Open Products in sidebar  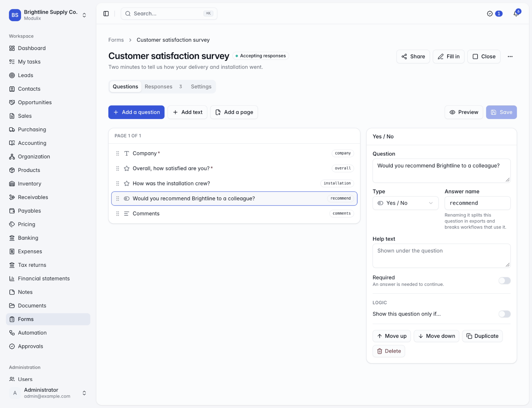(48, 170)
